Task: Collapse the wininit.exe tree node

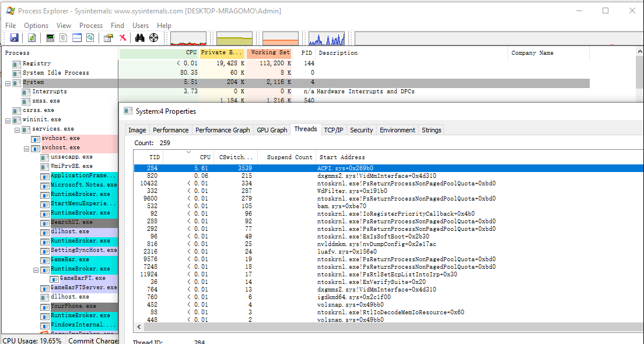Action: point(8,120)
